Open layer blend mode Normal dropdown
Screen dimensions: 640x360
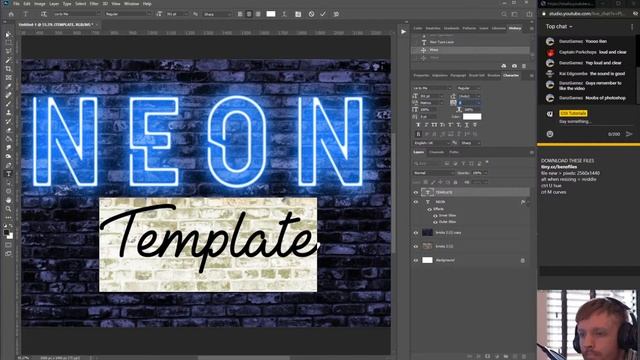point(433,173)
